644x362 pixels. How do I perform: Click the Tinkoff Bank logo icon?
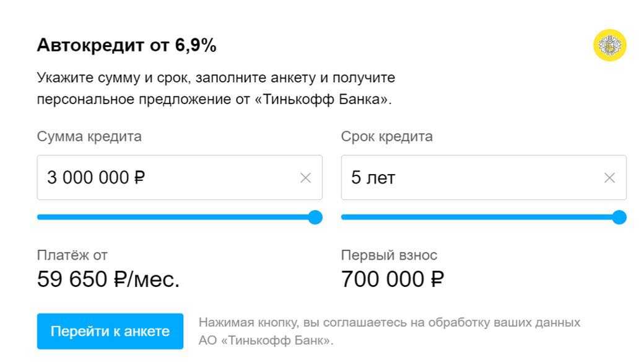click(610, 46)
